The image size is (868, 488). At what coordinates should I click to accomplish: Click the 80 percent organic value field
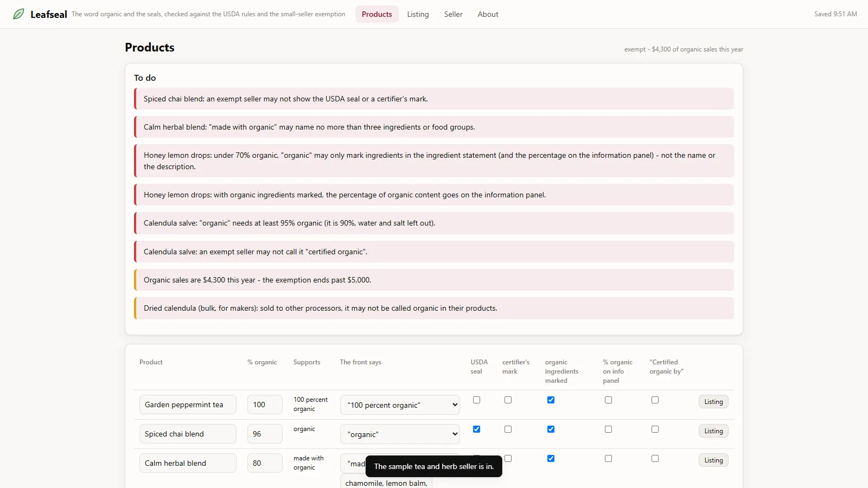pyautogui.click(x=265, y=463)
